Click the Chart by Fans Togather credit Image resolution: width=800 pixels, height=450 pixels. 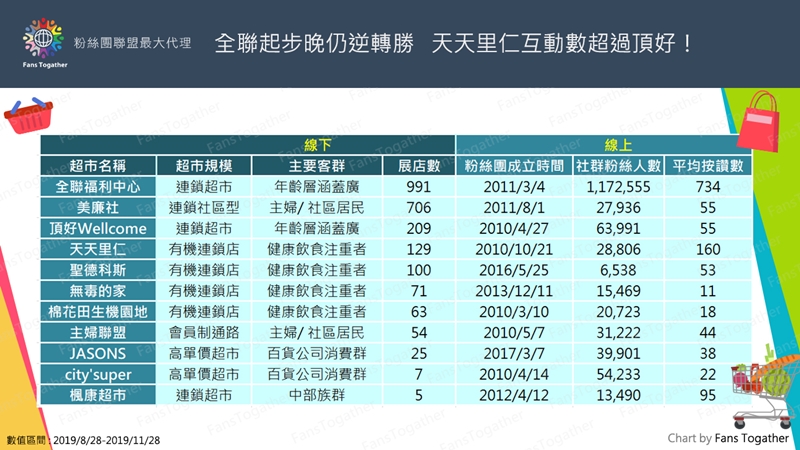[x=728, y=438]
